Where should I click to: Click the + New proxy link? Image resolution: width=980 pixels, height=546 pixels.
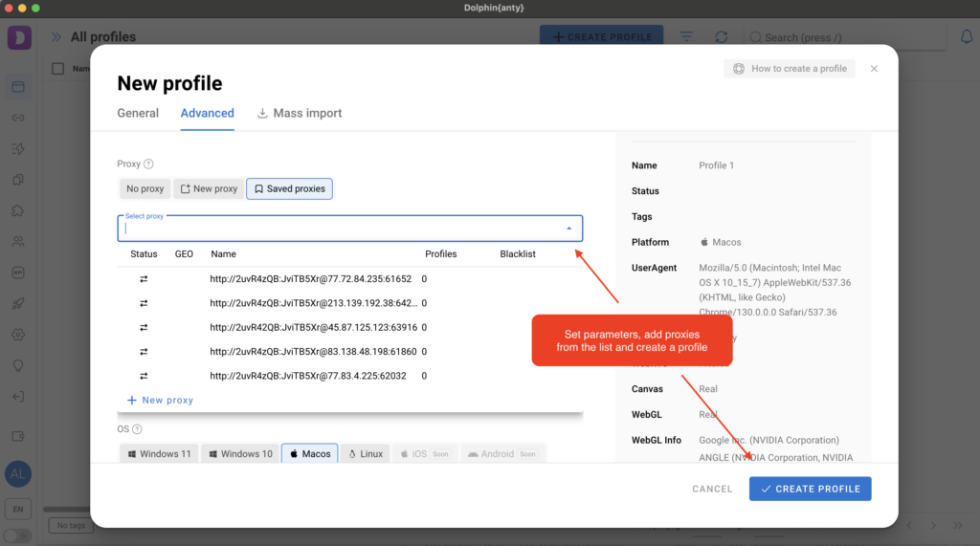pyautogui.click(x=160, y=400)
